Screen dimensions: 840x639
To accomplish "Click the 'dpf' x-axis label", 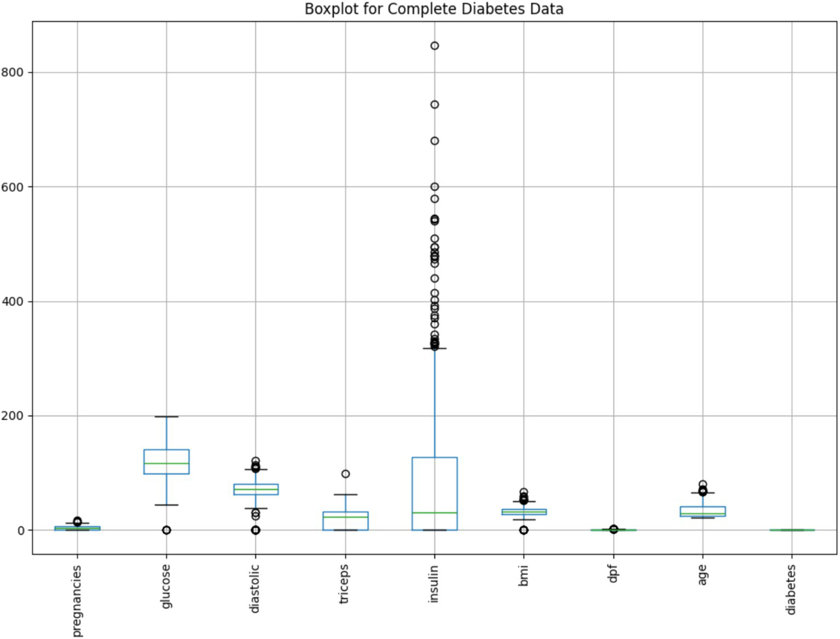I will 613,575.
